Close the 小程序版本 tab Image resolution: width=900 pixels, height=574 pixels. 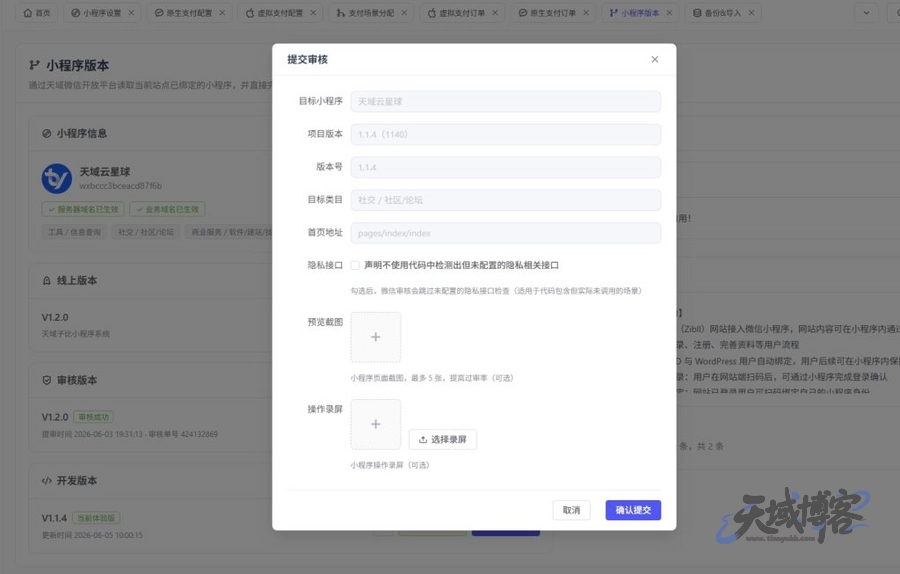[669, 13]
